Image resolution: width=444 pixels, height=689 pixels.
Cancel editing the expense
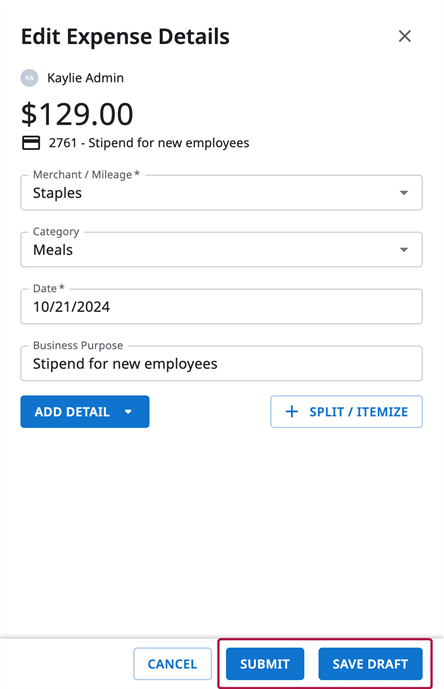click(172, 664)
